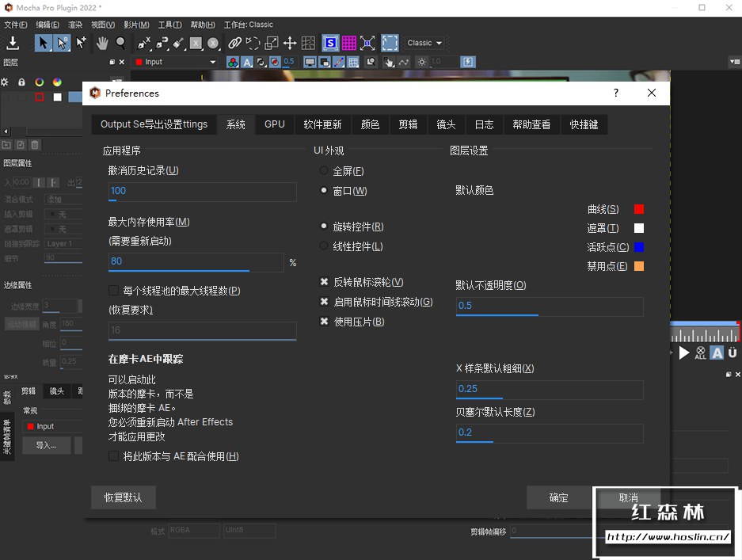This screenshot has width=742, height=560.
Task: Select the hand pan tool
Action: coord(104,42)
